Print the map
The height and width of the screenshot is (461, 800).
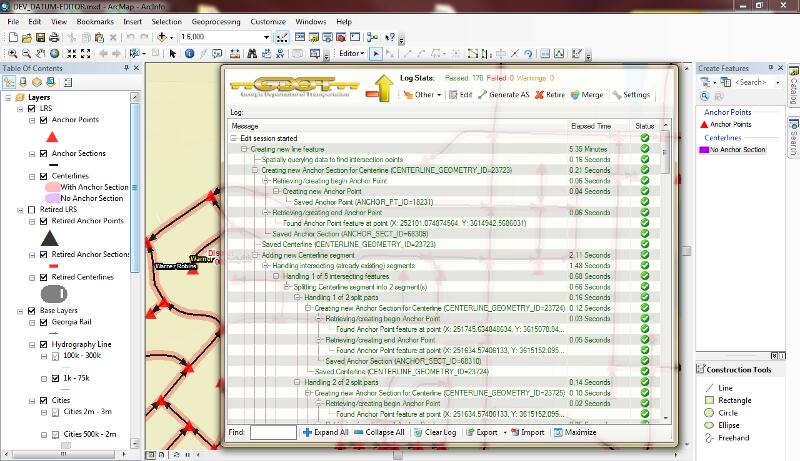click(x=54, y=37)
